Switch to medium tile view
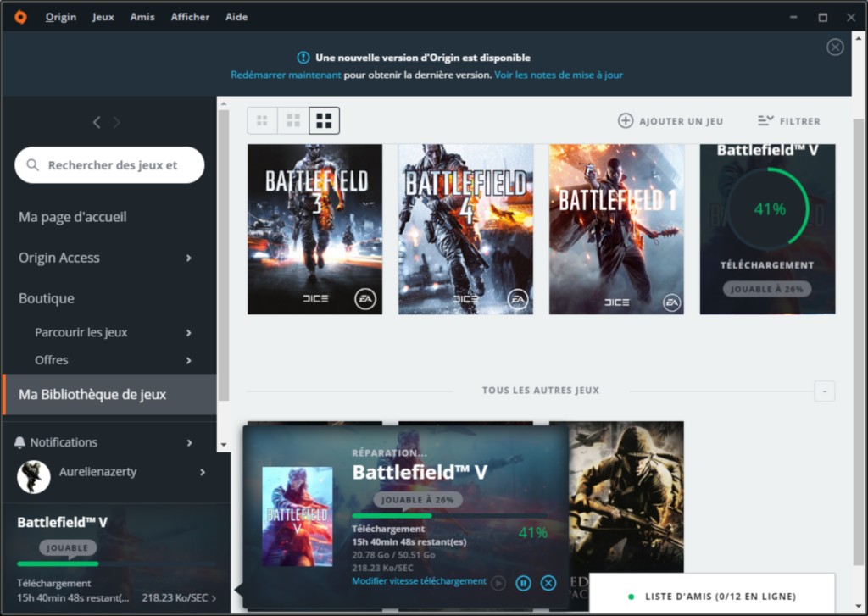 (293, 120)
